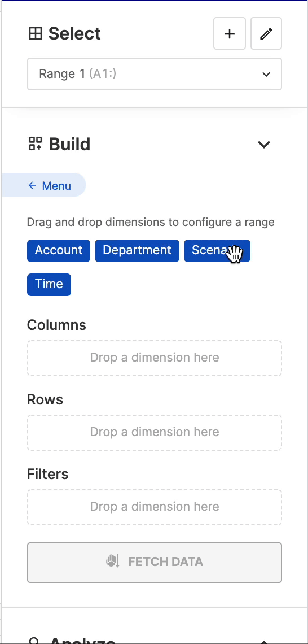Click the back arrow beside Menu
Image resolution: width=308 pixels, height=644 pixels.
[32, 186]
